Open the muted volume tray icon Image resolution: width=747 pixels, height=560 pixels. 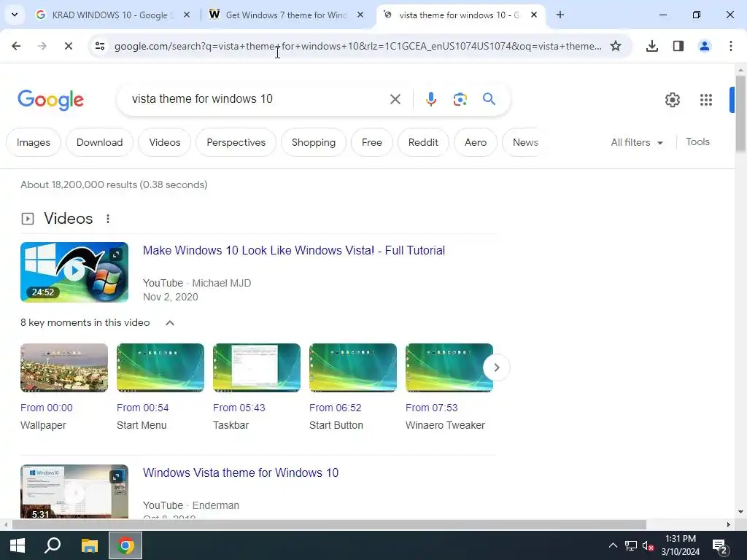click(648, 545)
